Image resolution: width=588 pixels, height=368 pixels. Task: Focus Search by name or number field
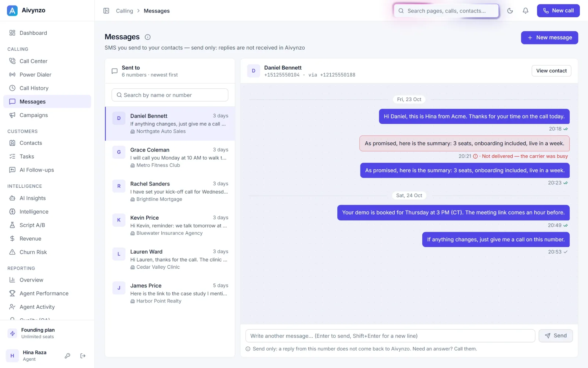click(170, 95)
